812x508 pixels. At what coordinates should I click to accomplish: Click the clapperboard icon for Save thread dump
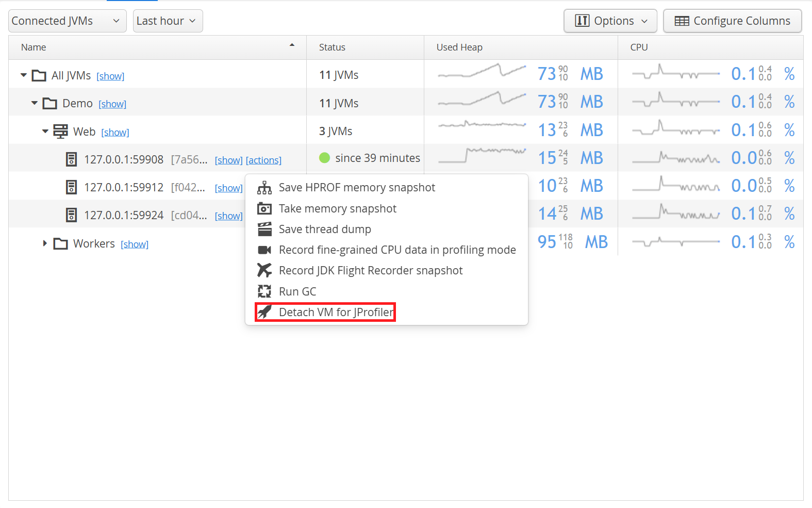coord(264,229)
